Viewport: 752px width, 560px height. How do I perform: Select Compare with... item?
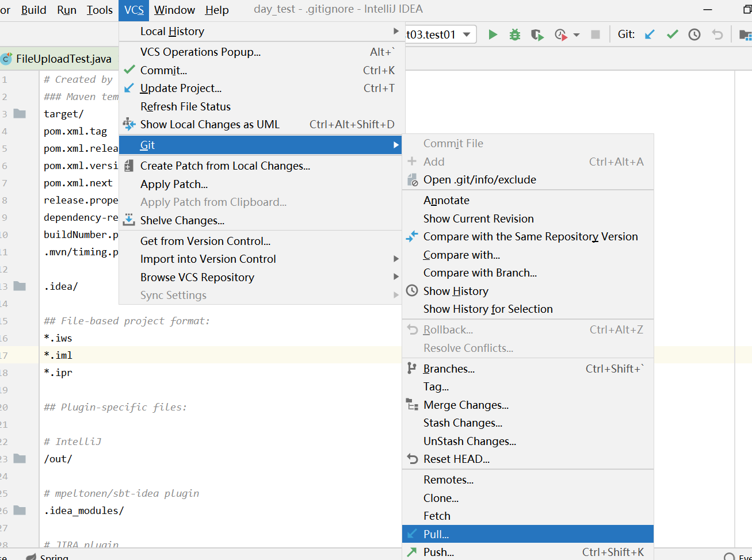[x=528, y=255]
